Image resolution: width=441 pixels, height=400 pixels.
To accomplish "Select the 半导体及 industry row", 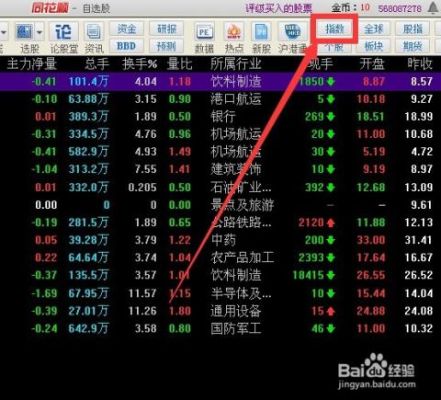I will [x=220, y=293].
